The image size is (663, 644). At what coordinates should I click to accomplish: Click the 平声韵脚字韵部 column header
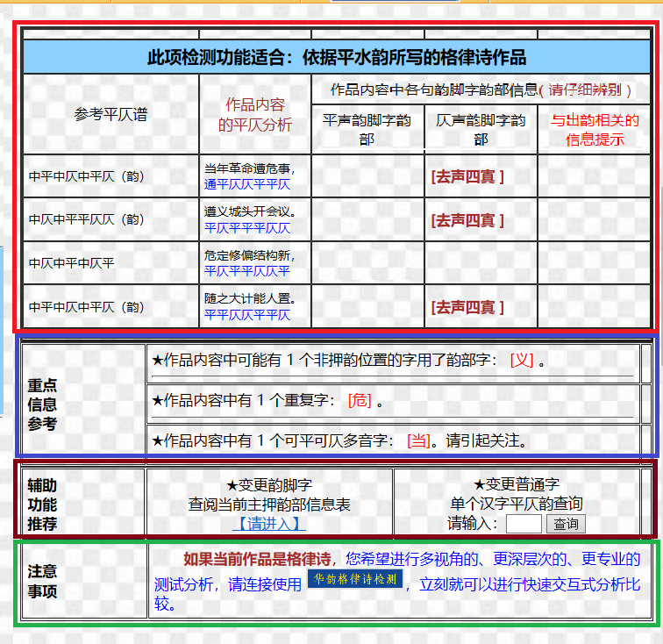367,130
